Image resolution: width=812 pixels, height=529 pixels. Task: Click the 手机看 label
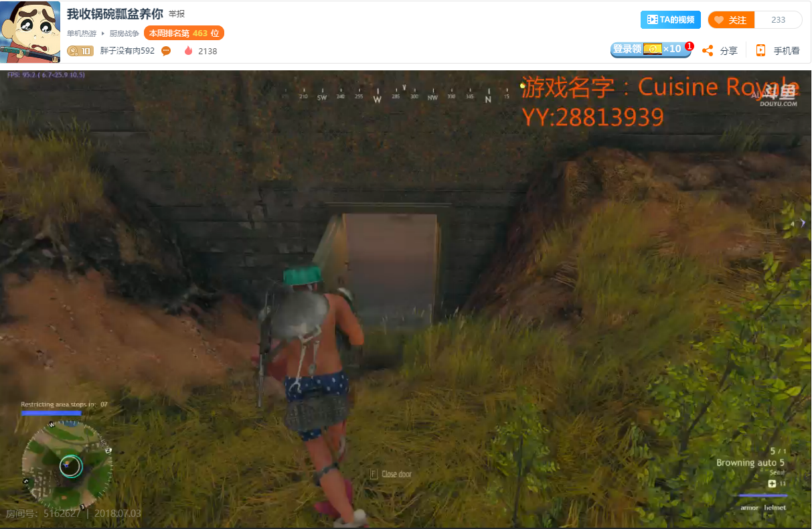coord(787,50)
